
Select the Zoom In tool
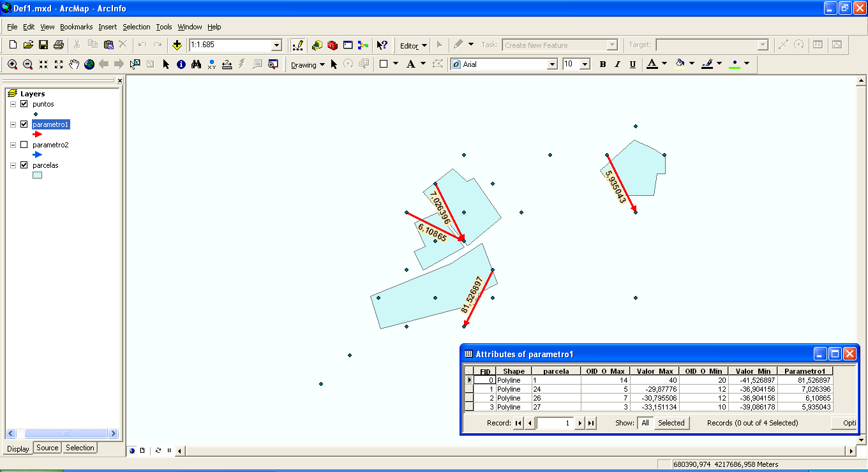(x=12, y=64)
